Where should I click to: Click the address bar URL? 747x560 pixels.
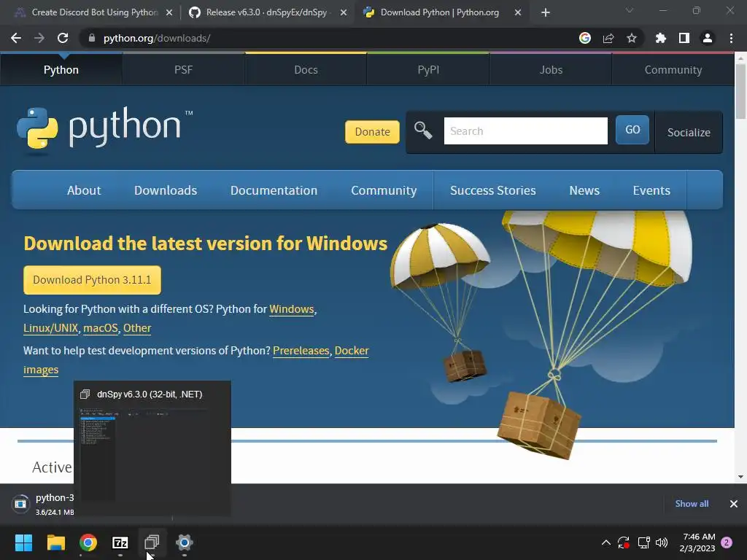click(157, 38)
